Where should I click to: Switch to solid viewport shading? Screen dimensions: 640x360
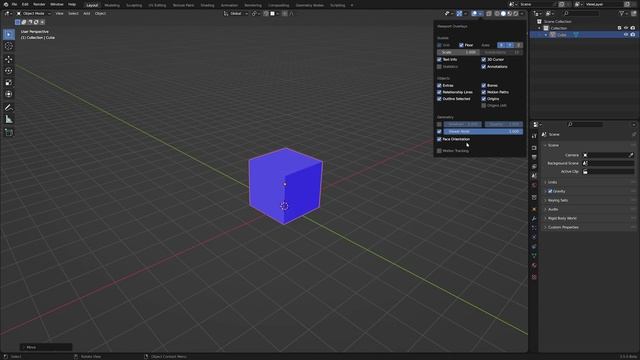click(x=503, y=13)
